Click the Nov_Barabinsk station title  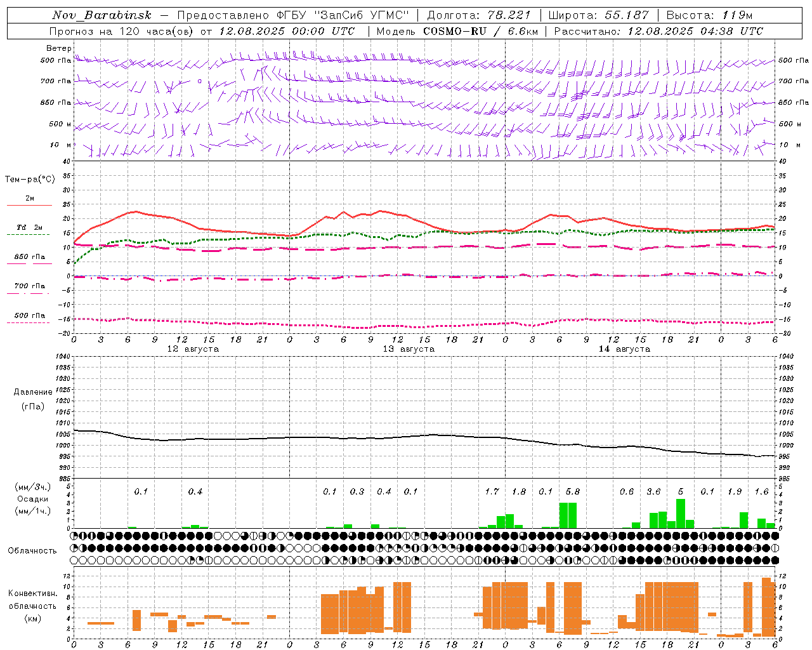pos(102,15)
